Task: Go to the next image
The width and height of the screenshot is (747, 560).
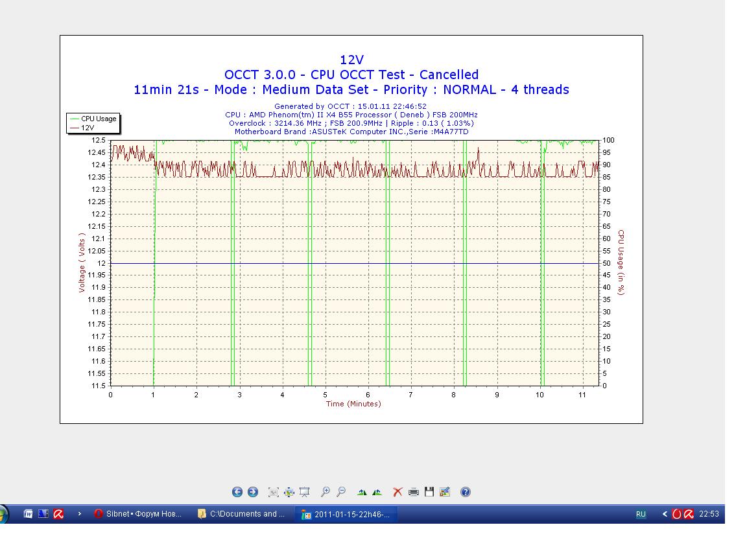Action: 253,492
